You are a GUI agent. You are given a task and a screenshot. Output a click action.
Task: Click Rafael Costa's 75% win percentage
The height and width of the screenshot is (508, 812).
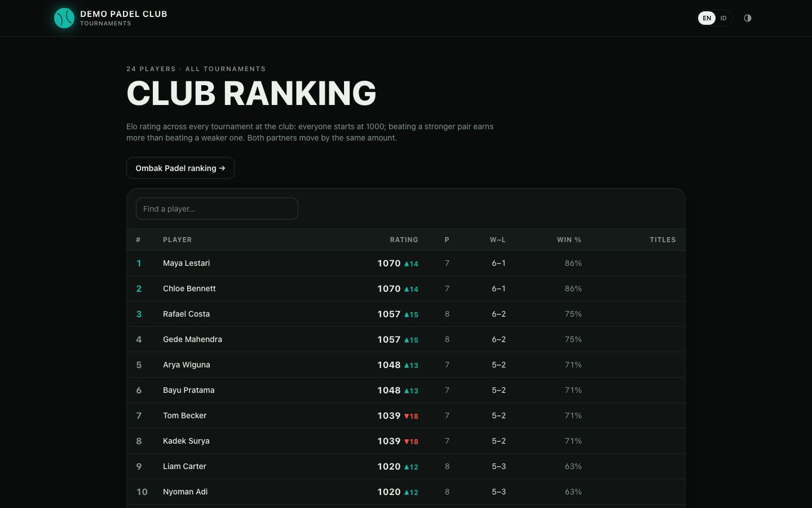573,314
